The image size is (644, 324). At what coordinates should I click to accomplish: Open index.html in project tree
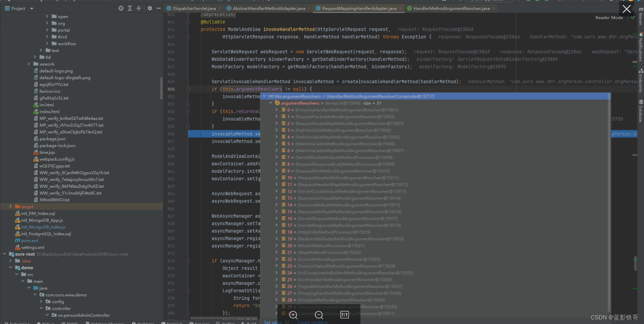[49, 112]
